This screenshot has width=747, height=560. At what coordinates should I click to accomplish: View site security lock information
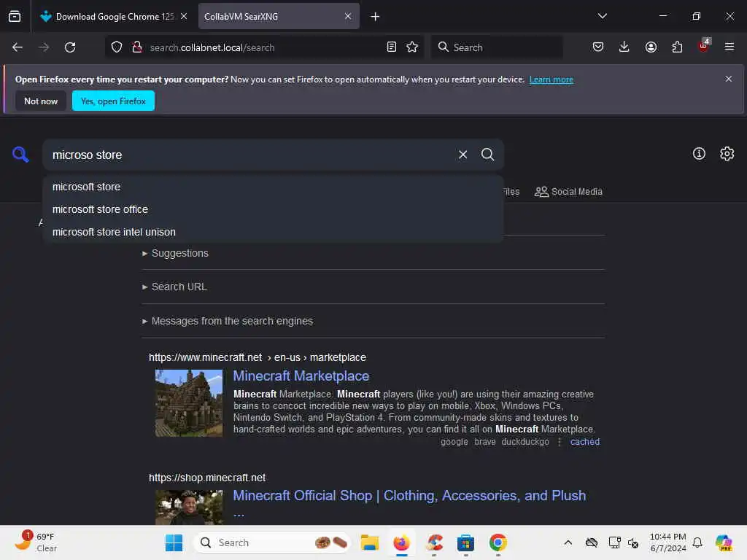[x=137, y=47]
